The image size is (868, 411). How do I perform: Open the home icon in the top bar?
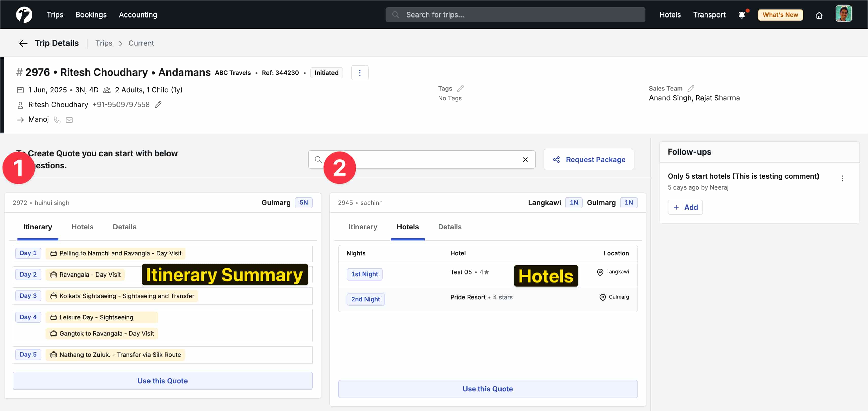pos(820,15)
